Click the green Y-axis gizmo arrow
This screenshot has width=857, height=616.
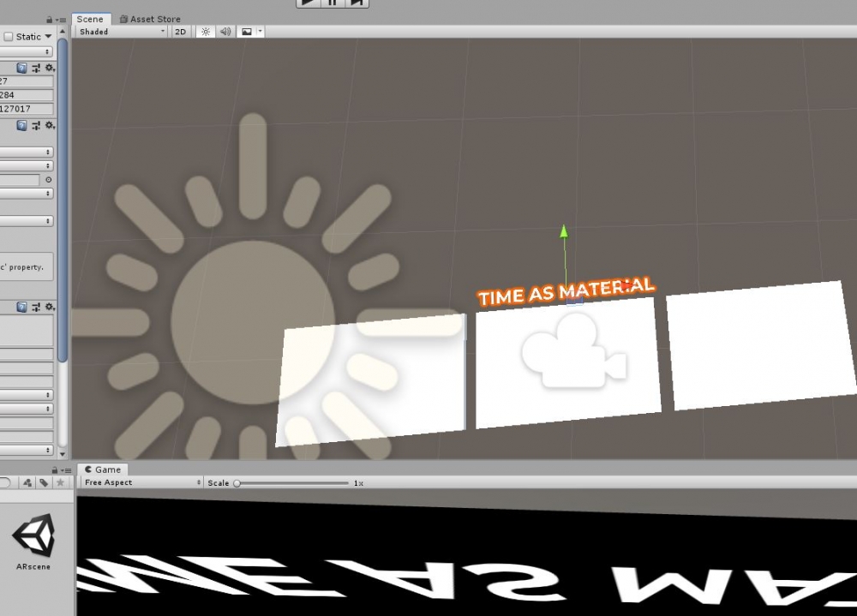[564, 230]
